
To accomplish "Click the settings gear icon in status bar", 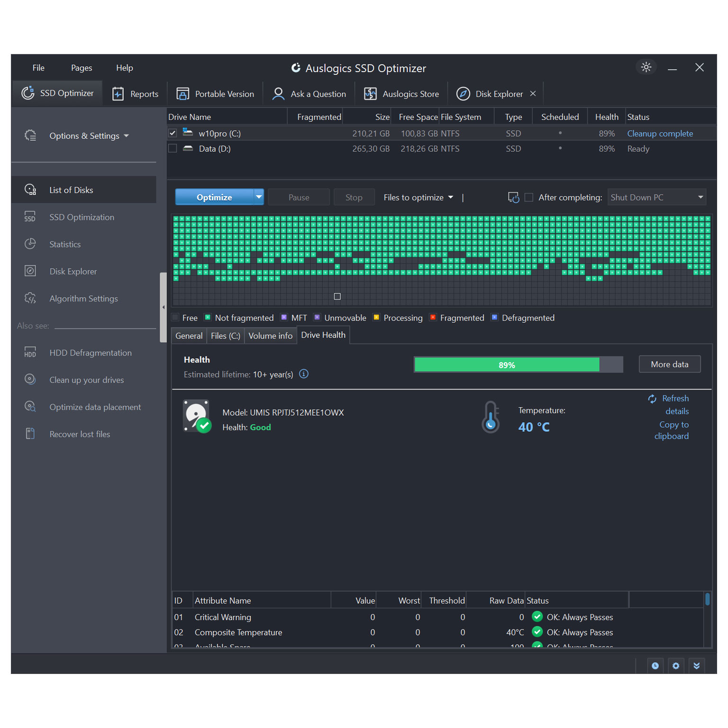I will point(675,665).
